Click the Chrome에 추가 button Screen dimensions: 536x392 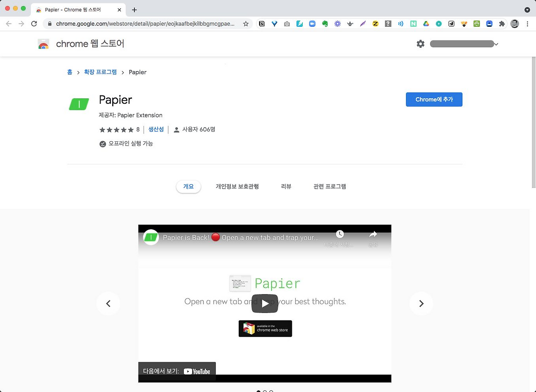[x=434, y=100]
